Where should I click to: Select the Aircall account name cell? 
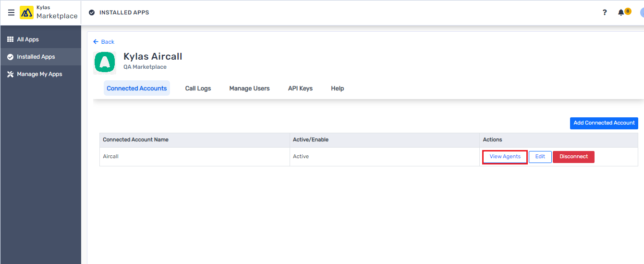pos(194,157)
